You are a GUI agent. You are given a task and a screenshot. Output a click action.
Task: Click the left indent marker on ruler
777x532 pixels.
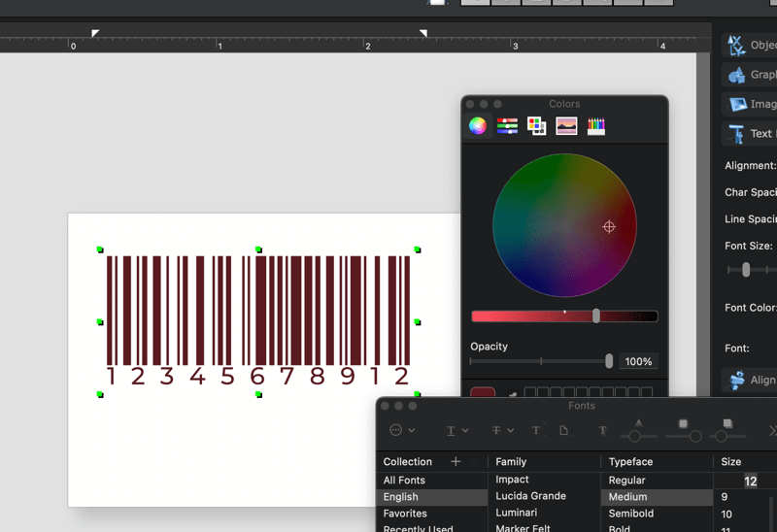point(95,33)
